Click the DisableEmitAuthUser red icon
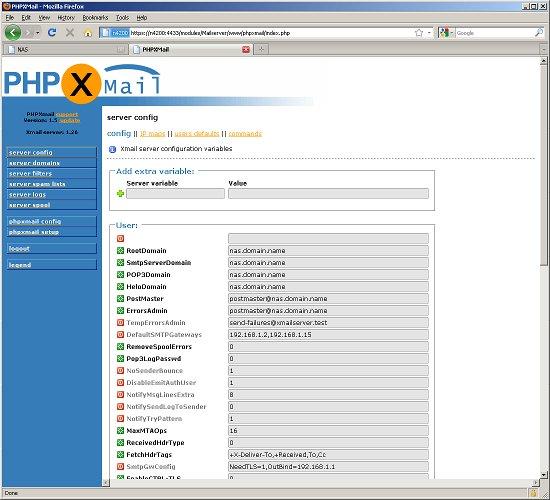This screenshot has height=500, width=550. [x=120, y=382]
